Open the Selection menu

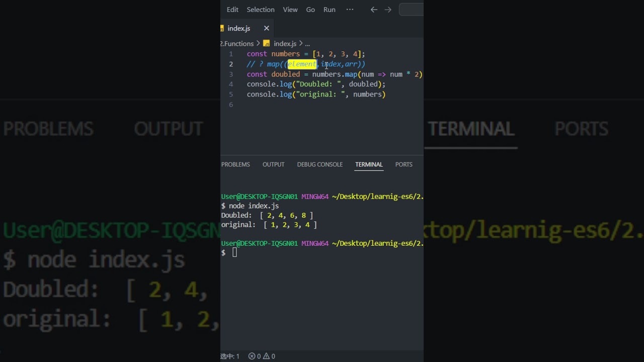[261, 10]
